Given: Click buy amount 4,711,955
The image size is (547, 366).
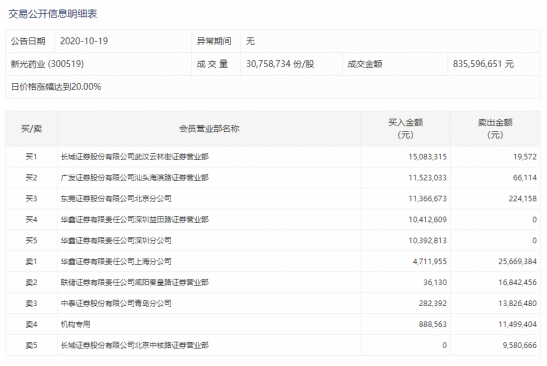Looking at the screenshot, I should 430,262.
